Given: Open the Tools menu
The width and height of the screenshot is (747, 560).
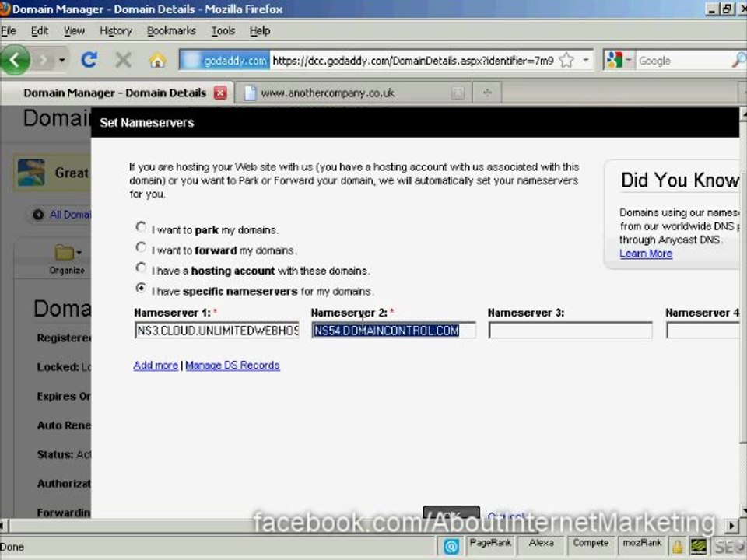Looking at the screenshot, I should [223, 31].
